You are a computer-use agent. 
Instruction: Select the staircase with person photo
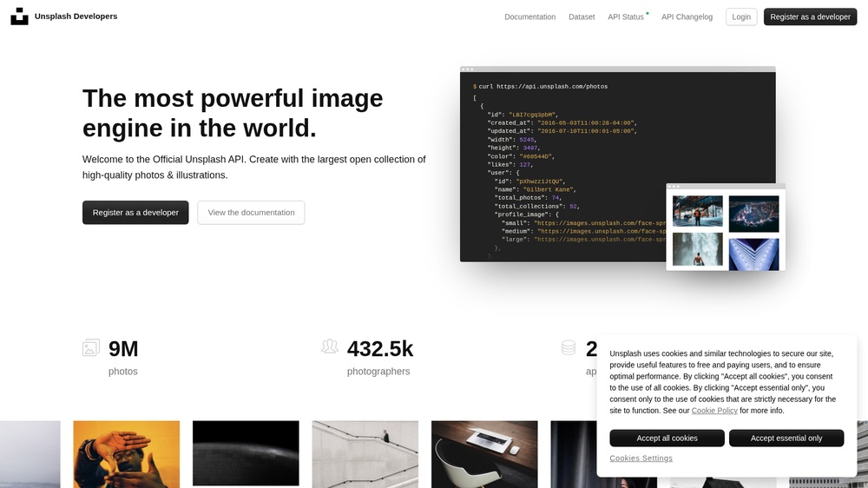tap(365, 454)
